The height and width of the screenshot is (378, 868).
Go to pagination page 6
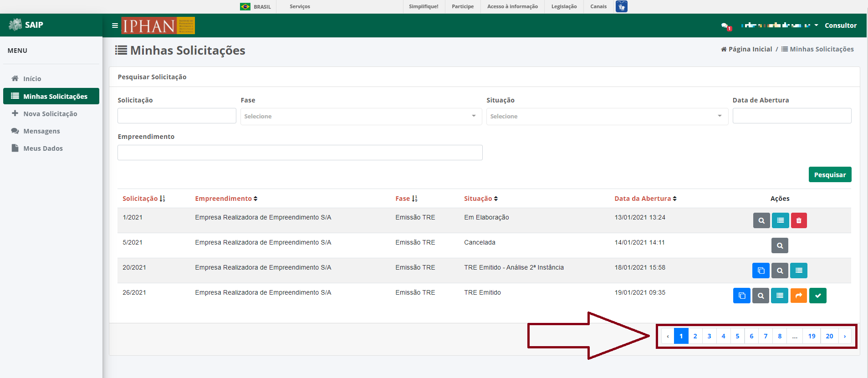(x=751, y=336)
